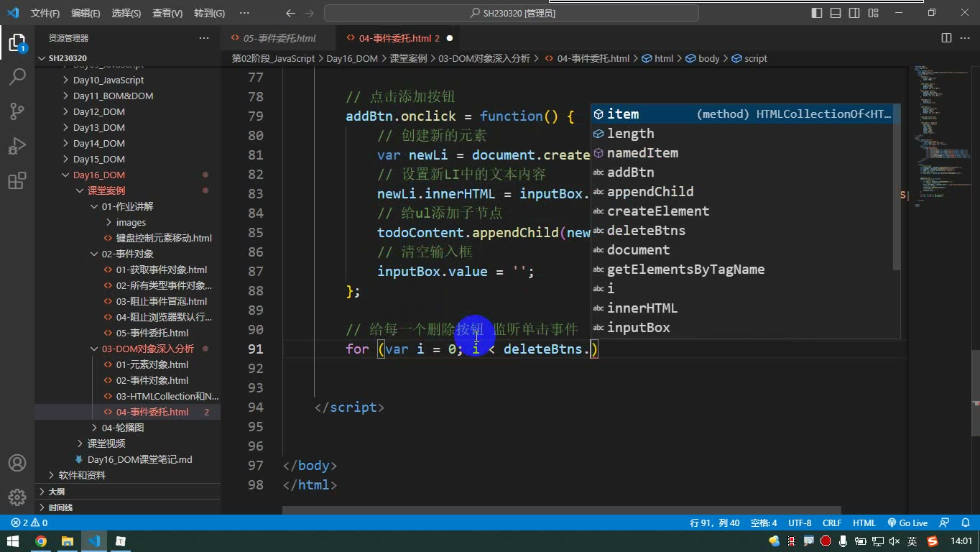Open File Explorer from the taskbar

click(68, 541)
